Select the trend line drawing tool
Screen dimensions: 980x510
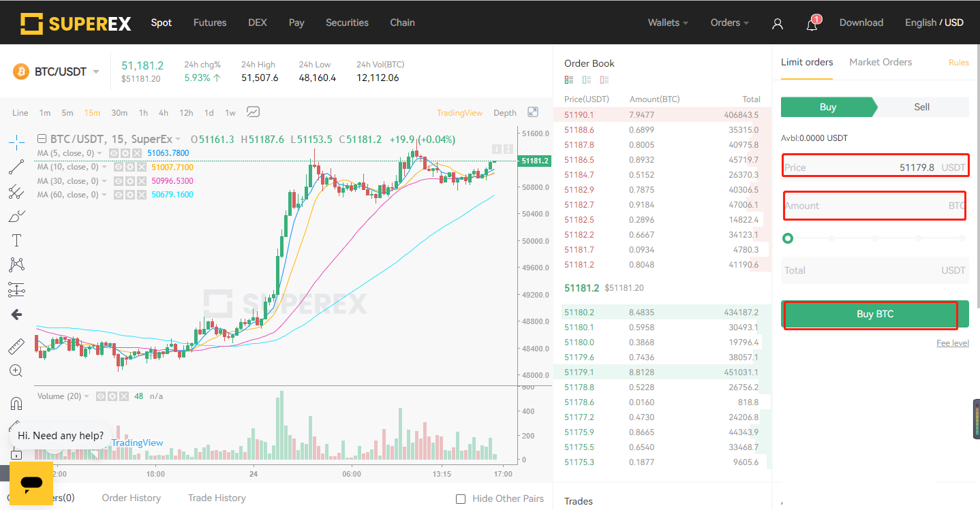click(16, 167)
